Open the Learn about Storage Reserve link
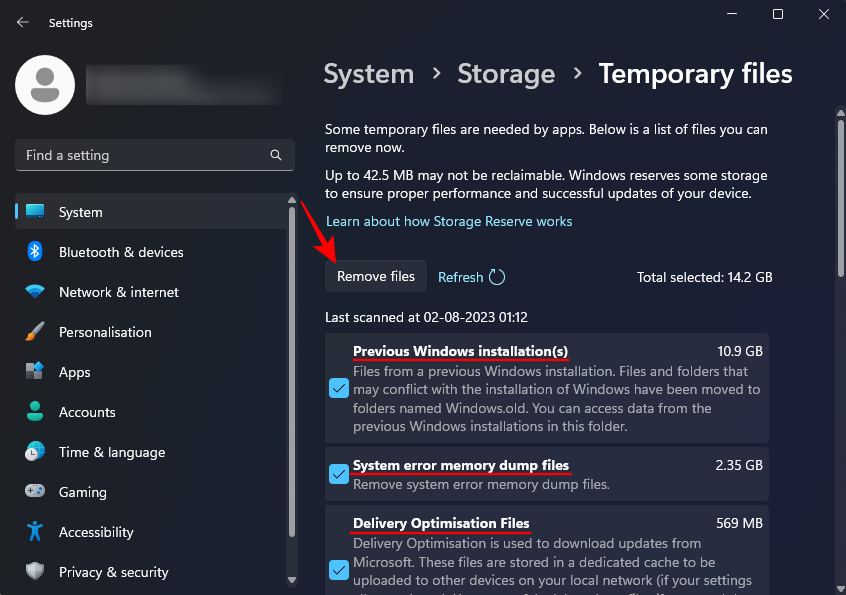 pos(449,221)
